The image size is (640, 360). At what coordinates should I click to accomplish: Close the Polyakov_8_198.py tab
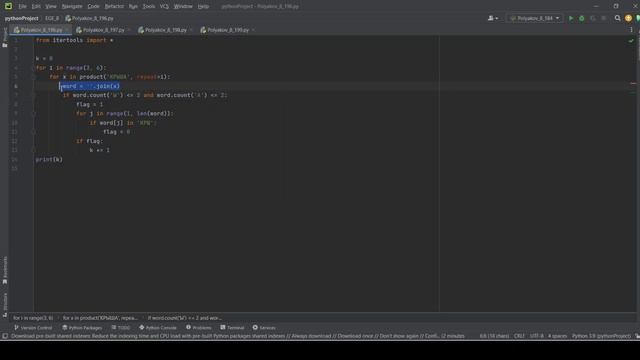(x=191, y=30)
